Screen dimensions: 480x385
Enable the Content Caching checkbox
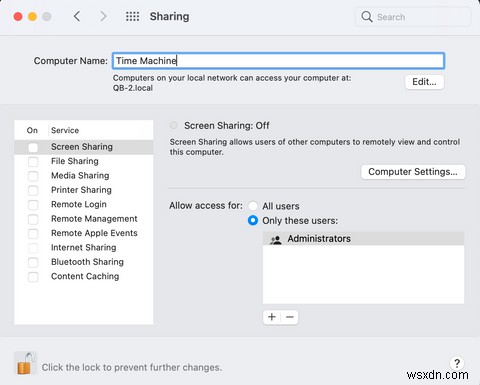pyautogui.click(x=33, y=276)
